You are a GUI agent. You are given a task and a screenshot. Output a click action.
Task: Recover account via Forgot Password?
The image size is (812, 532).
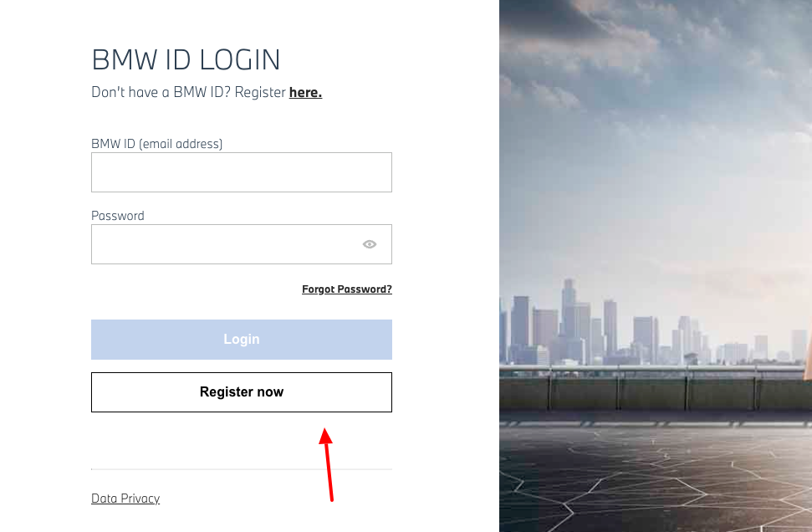[346, 289]
